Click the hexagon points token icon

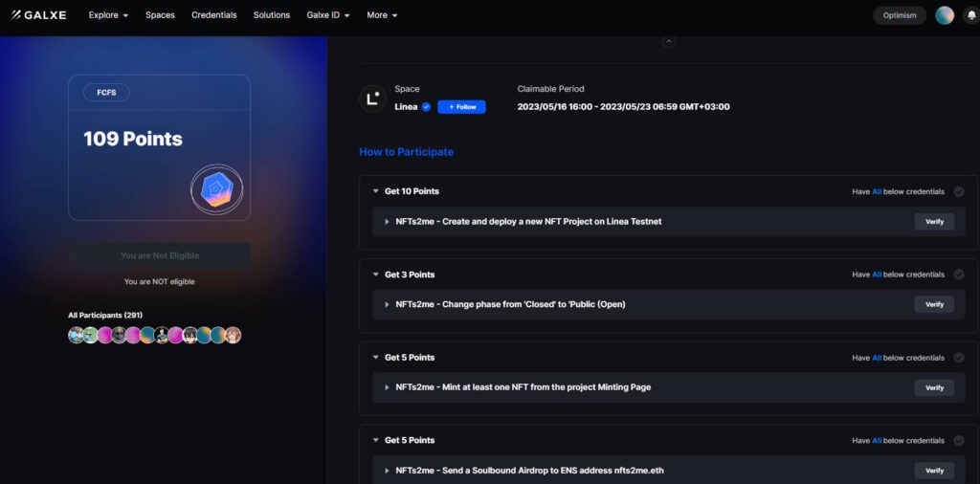click(217, 189)
